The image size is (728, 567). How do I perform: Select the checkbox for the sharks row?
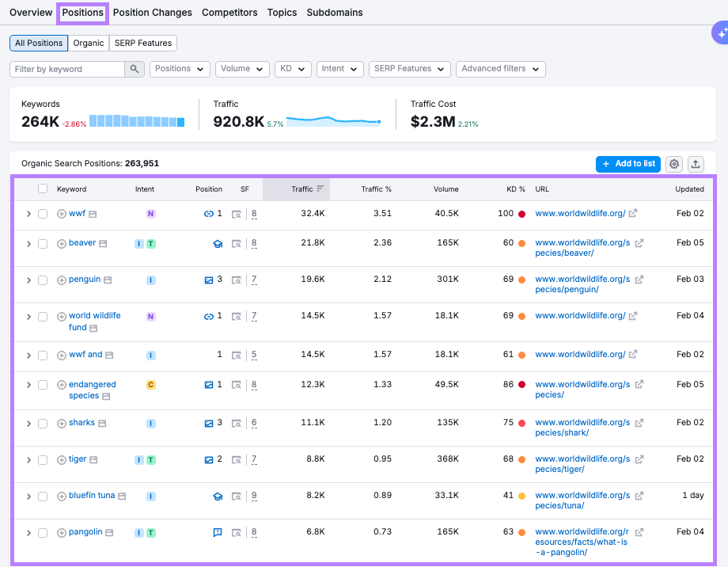tap(43, 424)
